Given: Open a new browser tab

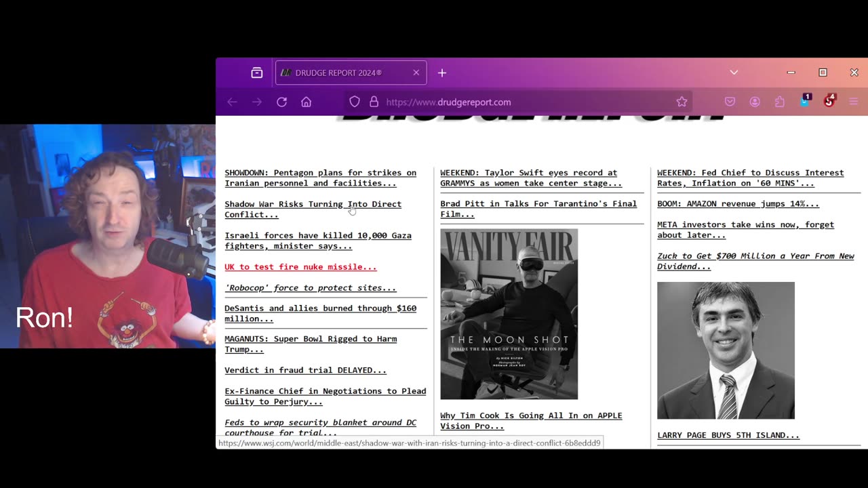Looking at the screenshot, I should tap(442, 73).
